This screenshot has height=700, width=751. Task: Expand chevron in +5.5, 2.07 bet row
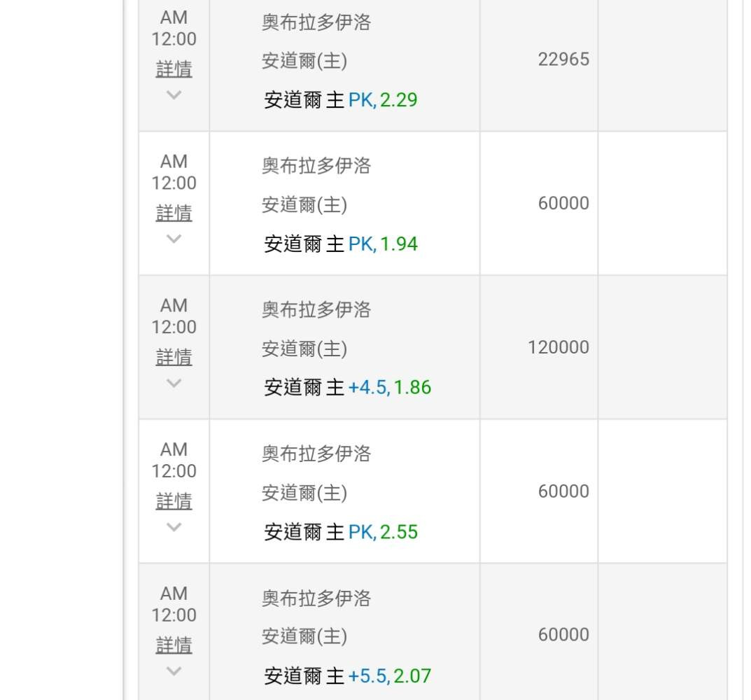(x=174, y=671)
